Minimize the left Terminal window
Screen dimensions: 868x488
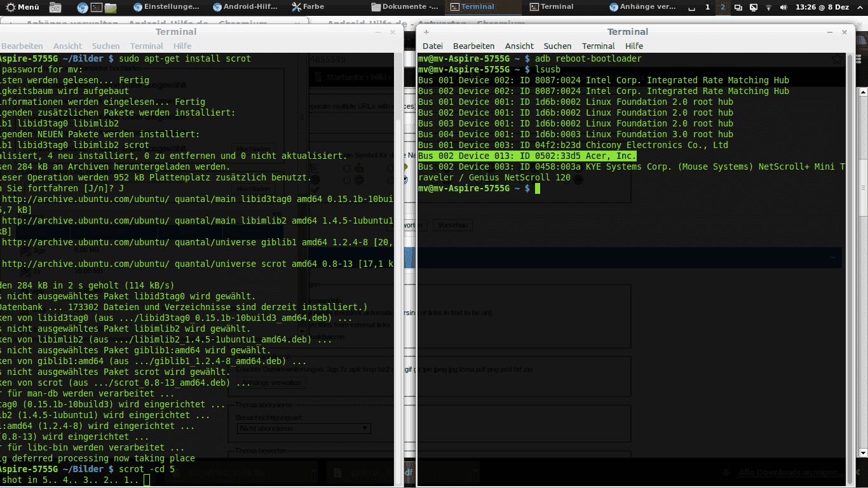[x=377, y=31]
